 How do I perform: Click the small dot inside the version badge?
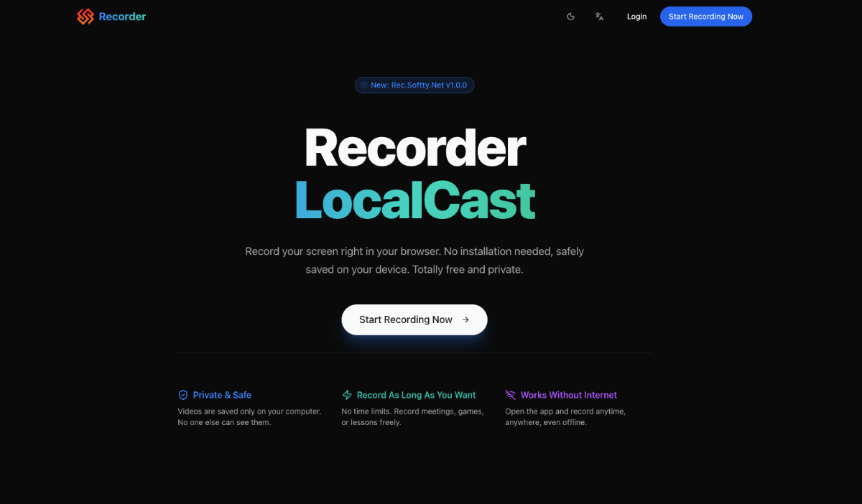tap(364, 85)
